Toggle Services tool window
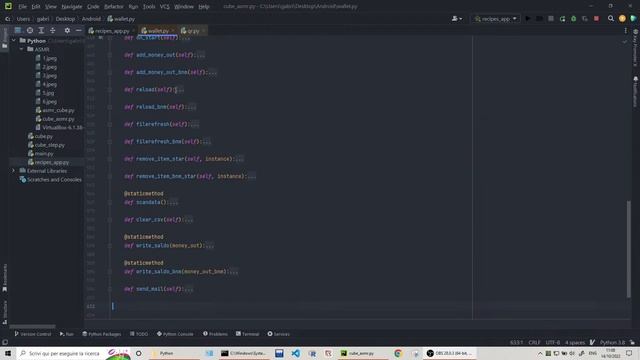 (x=278, y=334)
